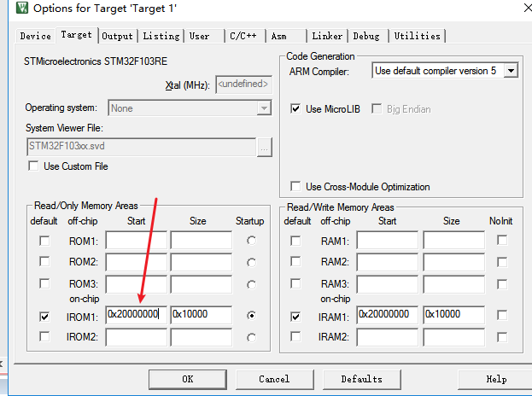This screenshot has height=396, width=532.
Task: Open the Output tab
Action: 117,36
